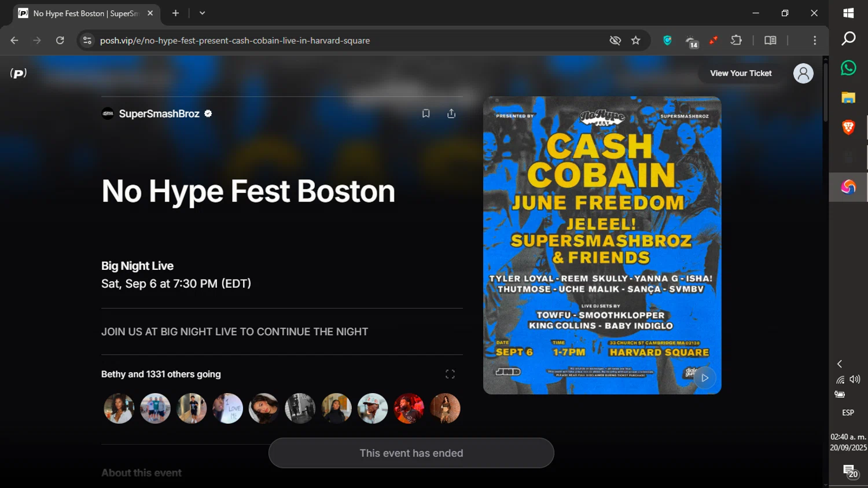
Task: Play the event flyer video
Action: [x=705, y=378]
